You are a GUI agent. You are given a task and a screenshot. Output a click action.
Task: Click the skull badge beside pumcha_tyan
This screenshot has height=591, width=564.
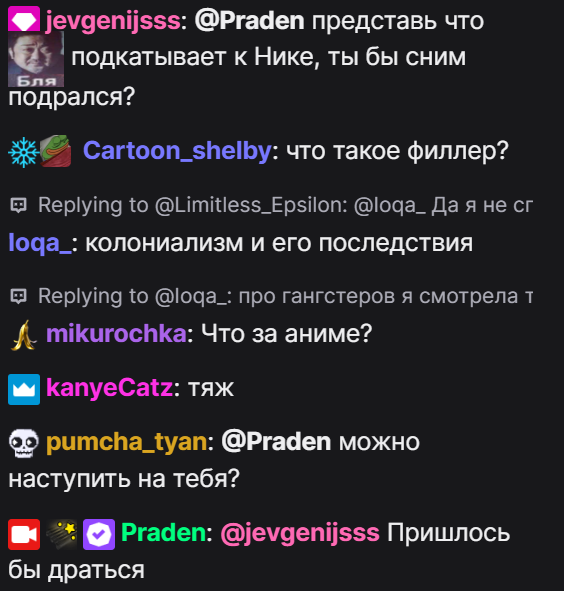[x=24, y=443]
